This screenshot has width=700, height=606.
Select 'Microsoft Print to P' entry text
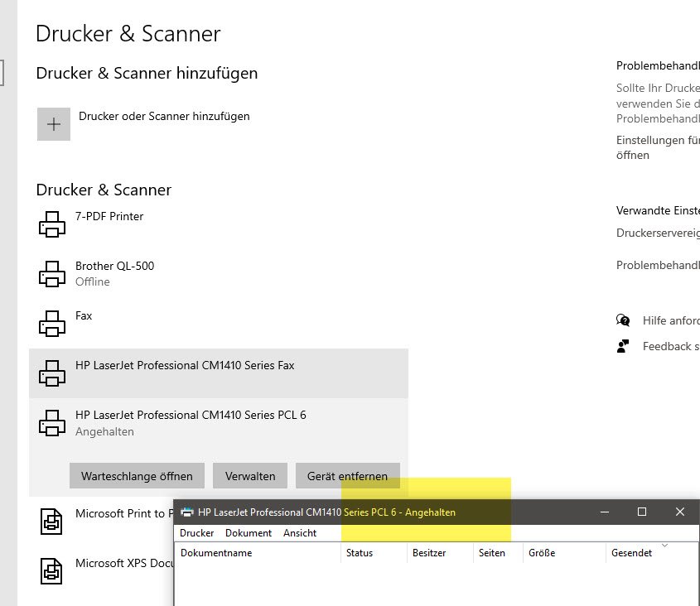coord(124,513)
